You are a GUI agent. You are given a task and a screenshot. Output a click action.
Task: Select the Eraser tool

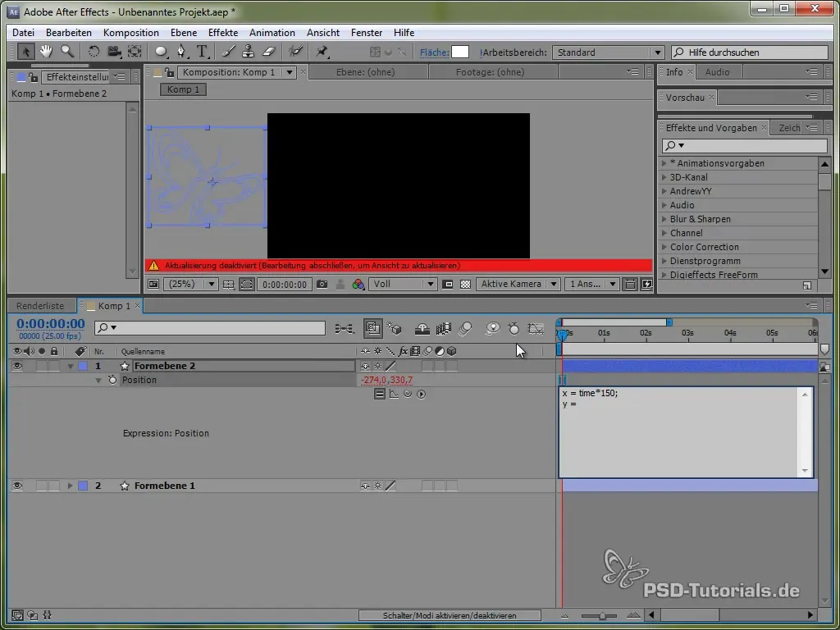(x=268, y=52)
